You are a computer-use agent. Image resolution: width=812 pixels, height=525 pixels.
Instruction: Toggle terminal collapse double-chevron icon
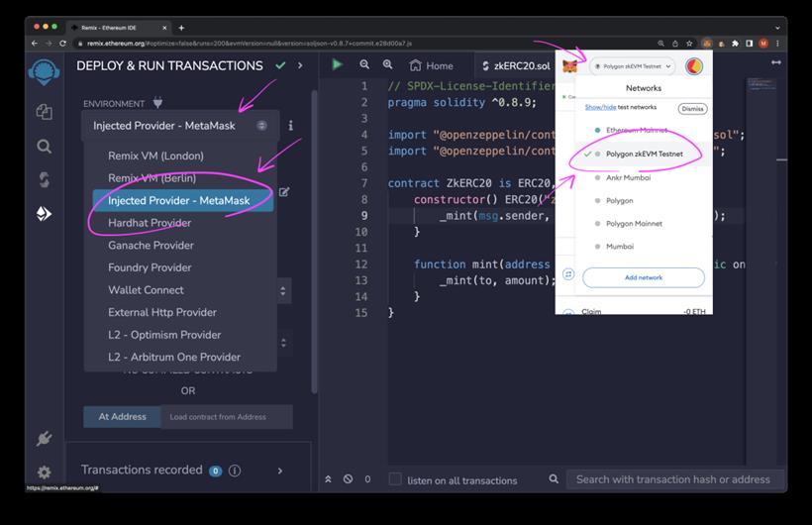pos(328,478)
